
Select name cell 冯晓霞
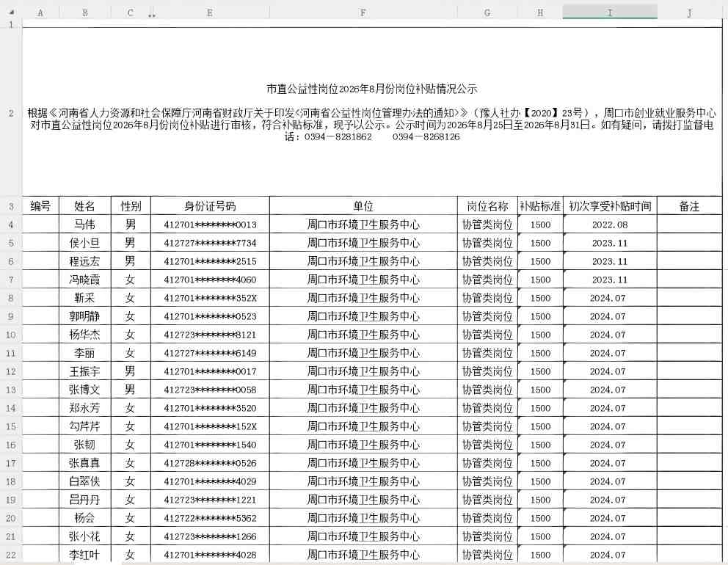[x=85, y=280]
